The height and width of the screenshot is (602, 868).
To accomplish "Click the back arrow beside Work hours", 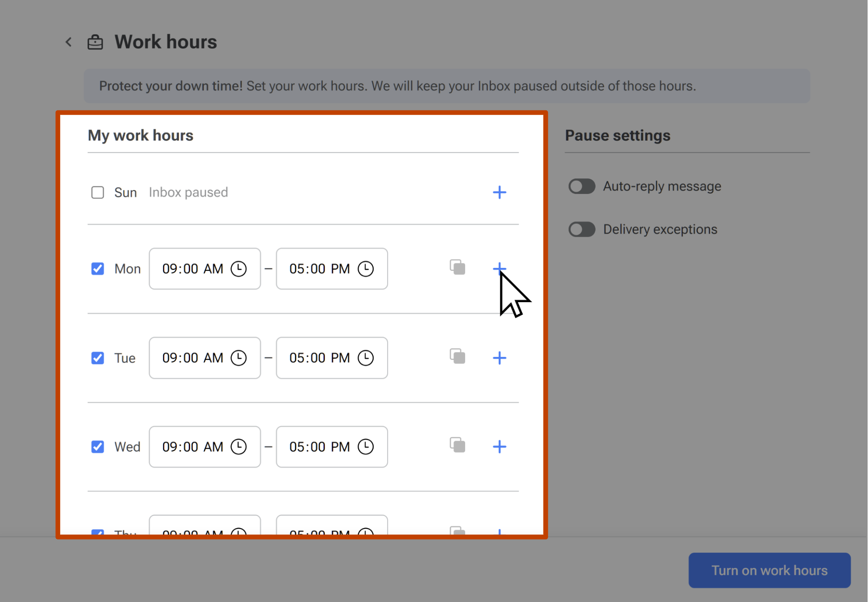I will coord(69,42).
